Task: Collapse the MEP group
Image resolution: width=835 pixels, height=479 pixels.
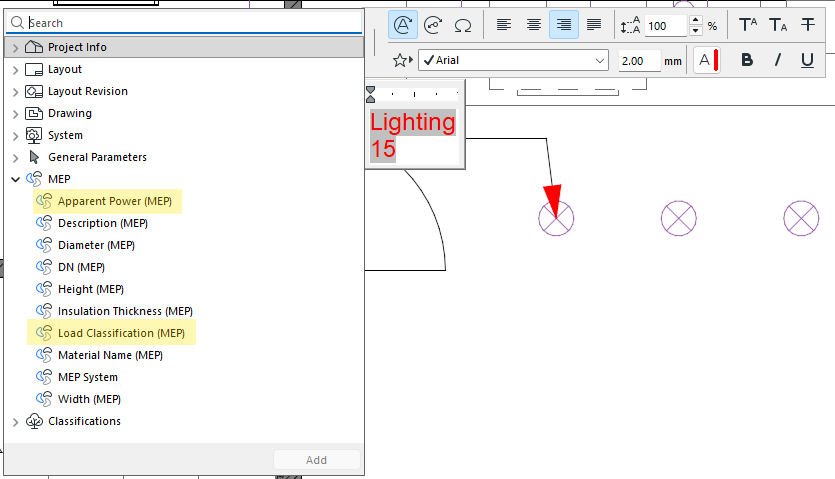Action: coord(15,180)
